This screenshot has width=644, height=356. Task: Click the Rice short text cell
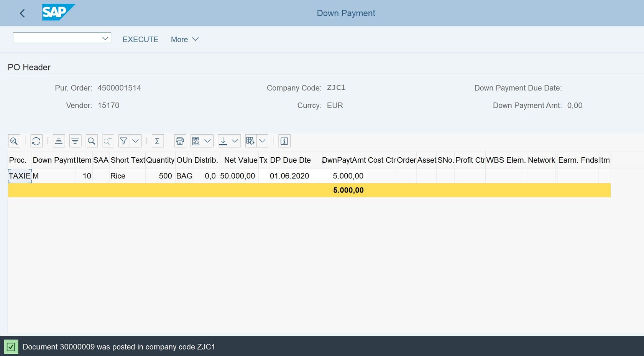pyautogui.click(x=127, y=176)
